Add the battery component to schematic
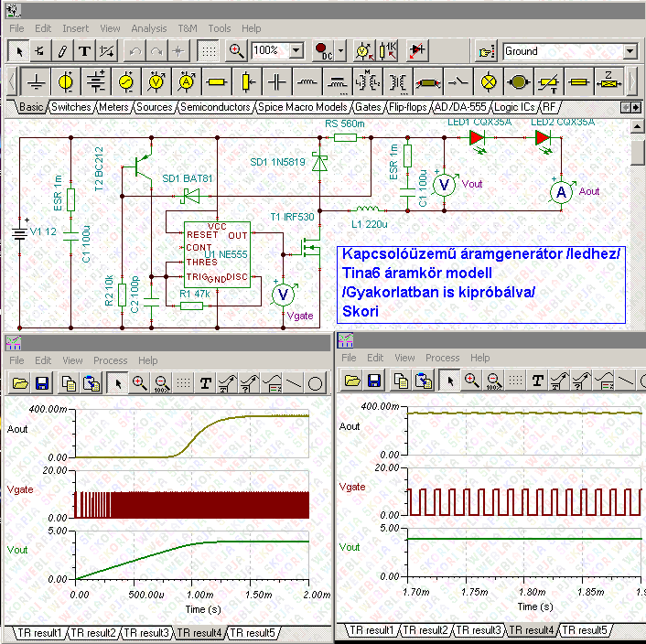 pyautogui.click(x=96, y=82)
